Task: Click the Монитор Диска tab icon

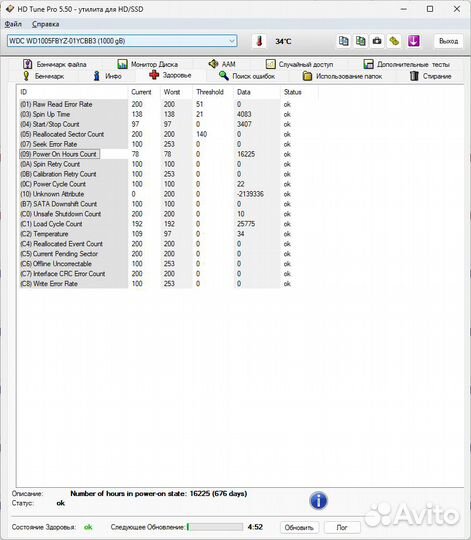Action: (122, 64)
